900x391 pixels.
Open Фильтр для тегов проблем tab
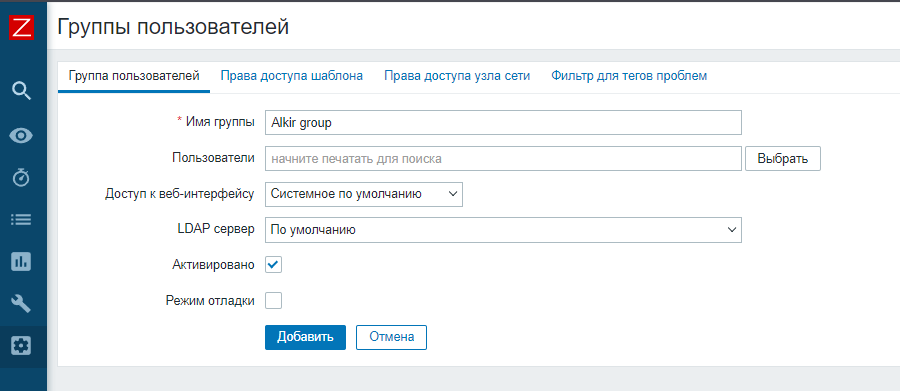click(629, 76)
